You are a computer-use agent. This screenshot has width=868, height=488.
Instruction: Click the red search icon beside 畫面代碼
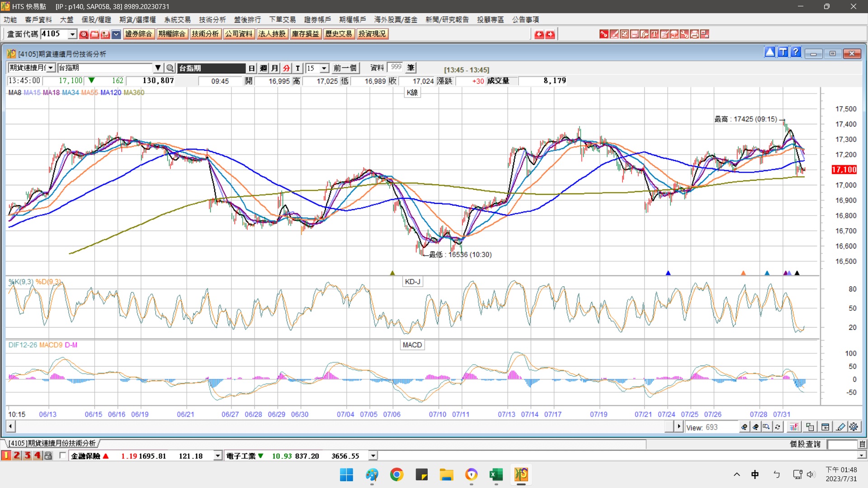point(84,34)
